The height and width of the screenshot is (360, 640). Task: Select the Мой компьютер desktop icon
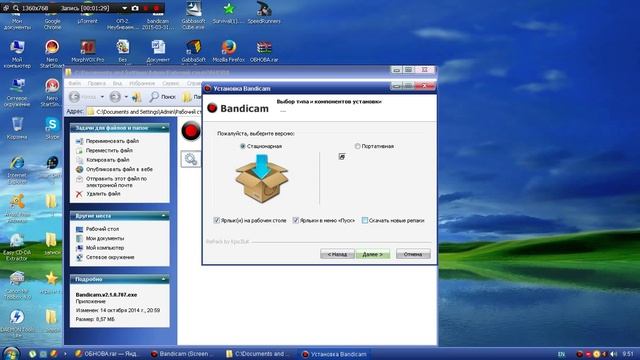click(x=17, y=54)
